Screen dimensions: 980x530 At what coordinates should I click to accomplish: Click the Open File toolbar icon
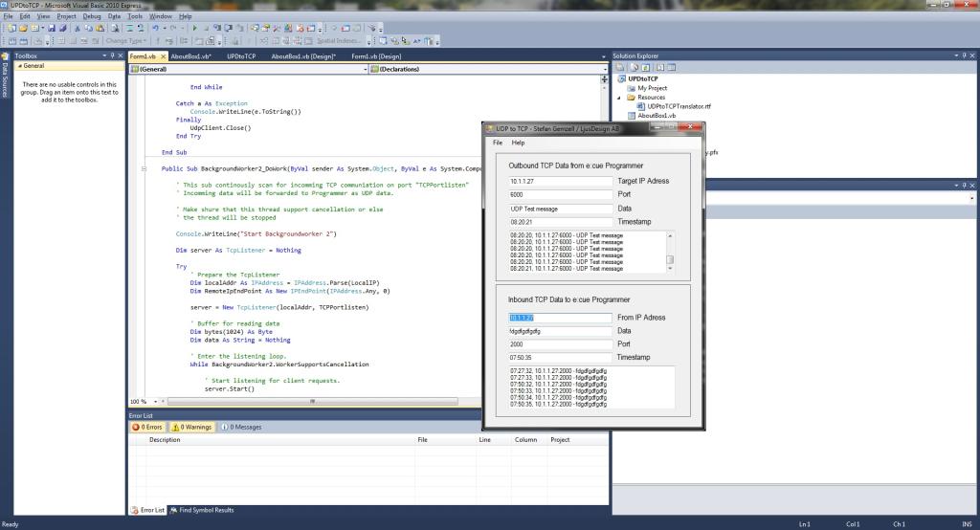(x=23, y=28)
